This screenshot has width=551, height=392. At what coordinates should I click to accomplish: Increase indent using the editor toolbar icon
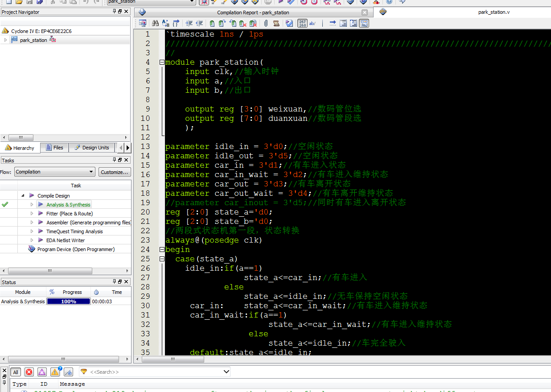(189, 23)
